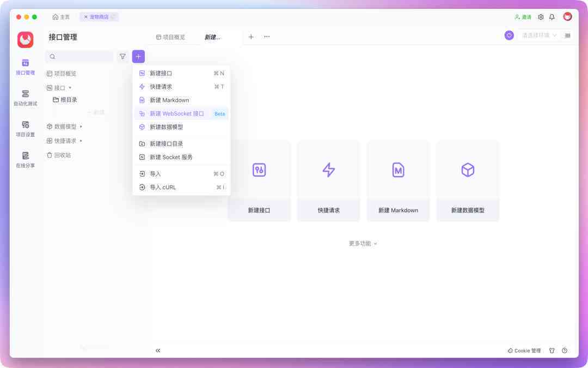This screenshot has width=588, height=368.
Task: Open 回收站 in the tree
Action: pos(59,155)
